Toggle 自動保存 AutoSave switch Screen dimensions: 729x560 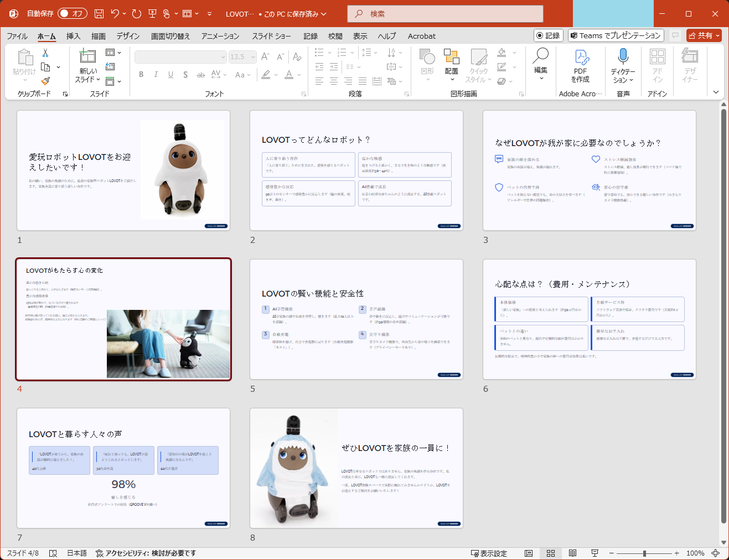click(x=73, y=14)
